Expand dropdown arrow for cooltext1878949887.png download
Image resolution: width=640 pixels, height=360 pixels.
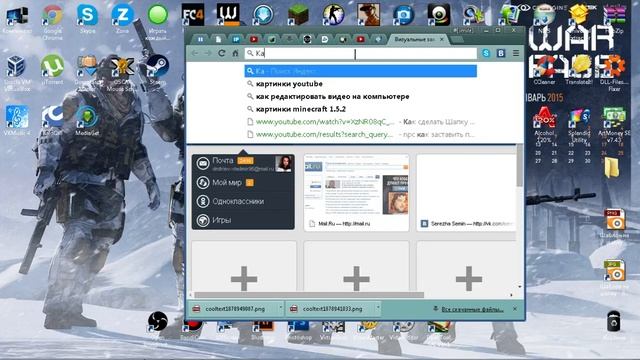pyautogui.click(x=280, y=308)
